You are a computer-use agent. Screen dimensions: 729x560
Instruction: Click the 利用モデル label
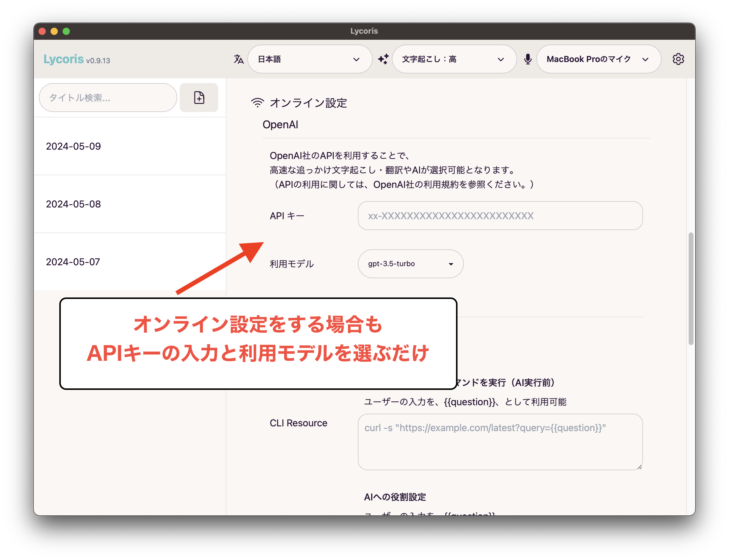click(292, 264)
